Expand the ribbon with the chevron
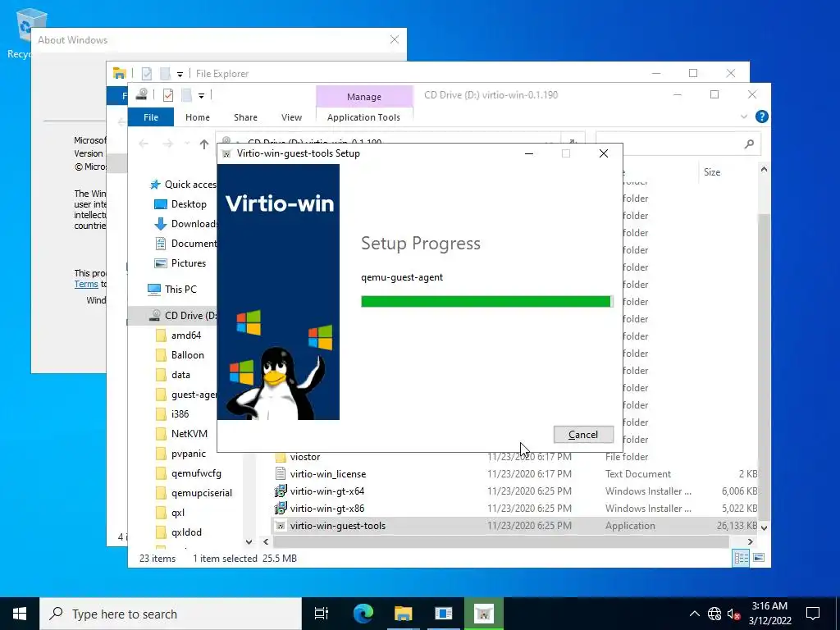Screen dimensions: 840x630 click(743, 116)
